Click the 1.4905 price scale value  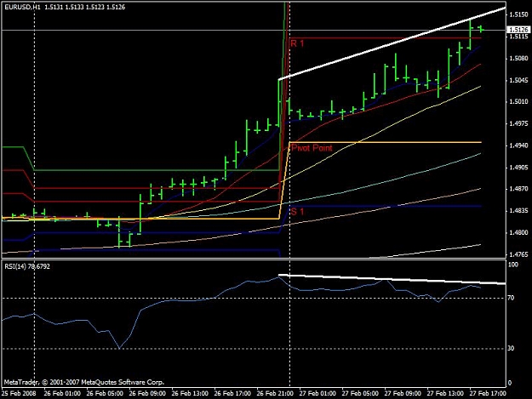click(518, 168)
